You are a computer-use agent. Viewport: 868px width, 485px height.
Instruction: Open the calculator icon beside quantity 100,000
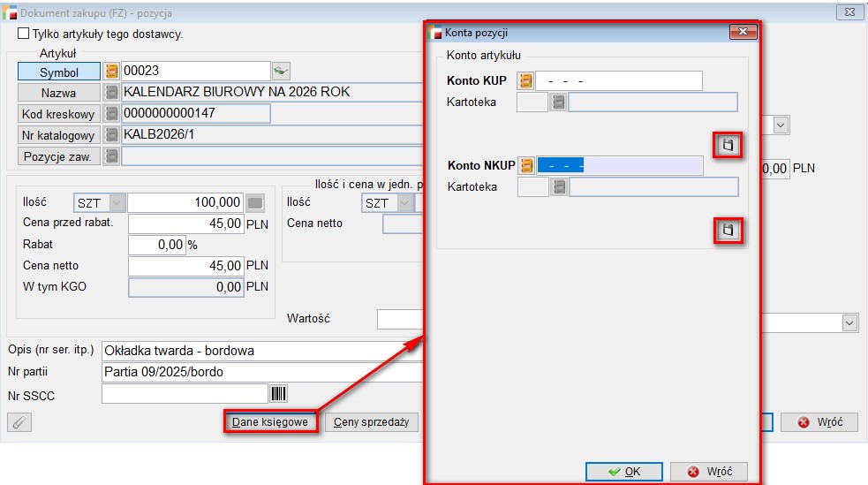[x=255, y=203]
